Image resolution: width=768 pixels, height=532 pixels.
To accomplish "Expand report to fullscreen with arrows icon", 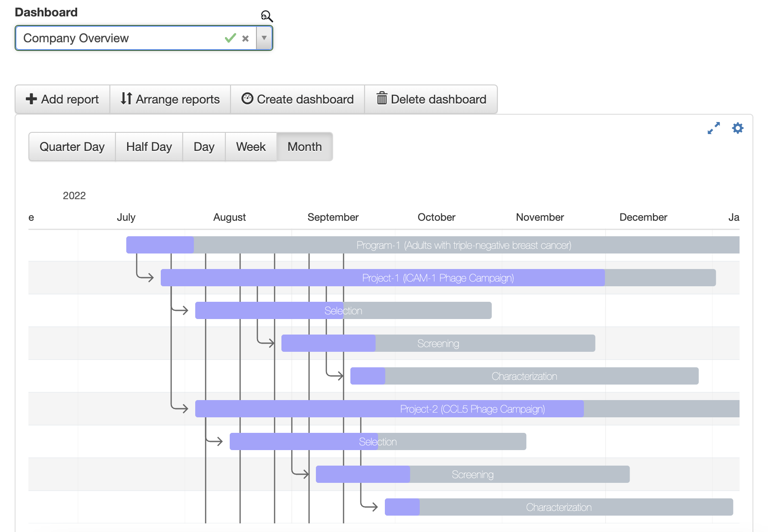I will [714, 128].
